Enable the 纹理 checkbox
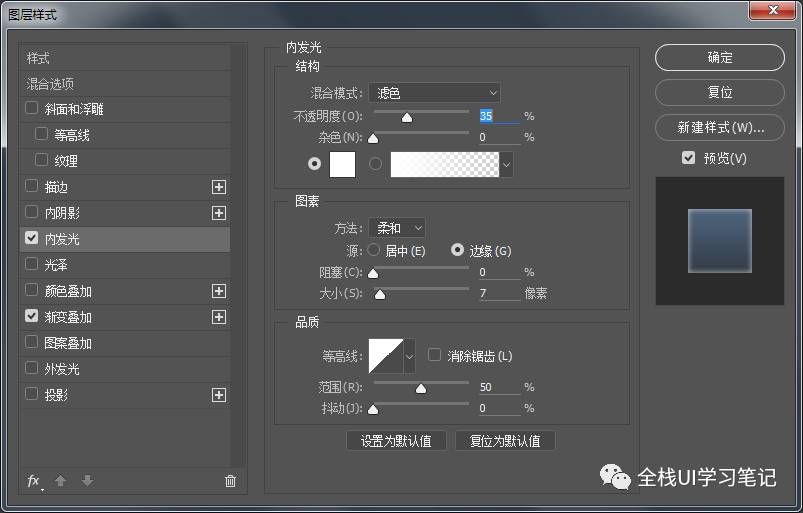 (41, 160)
